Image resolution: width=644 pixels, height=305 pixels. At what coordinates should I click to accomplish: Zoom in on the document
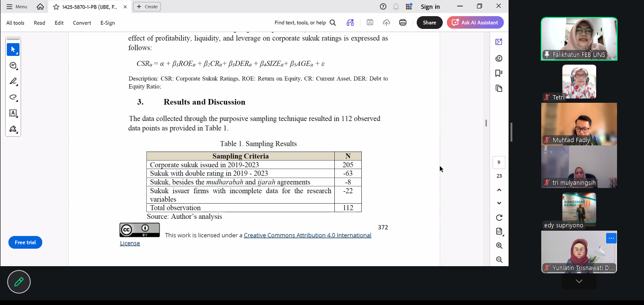click(x=499, y=246)
